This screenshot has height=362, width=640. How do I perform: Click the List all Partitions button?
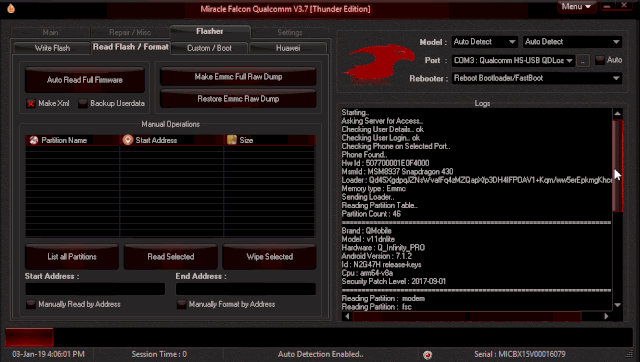72,257
